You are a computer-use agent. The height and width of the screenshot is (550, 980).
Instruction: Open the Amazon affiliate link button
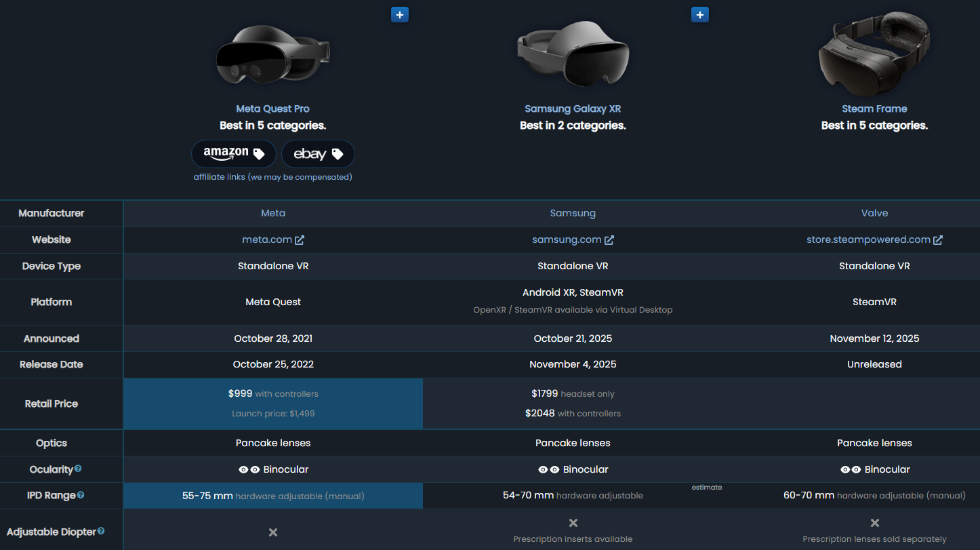pyautogui.click(x=234, y=154)
